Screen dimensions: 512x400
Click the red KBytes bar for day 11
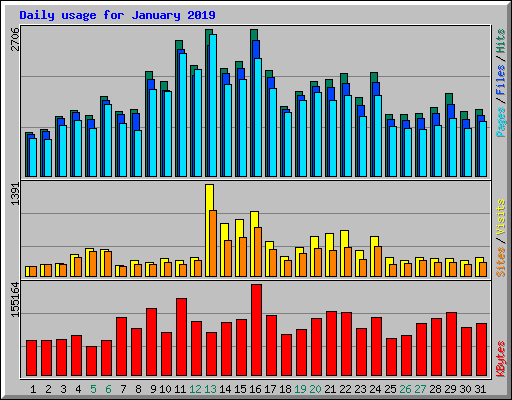click(181, 337)
